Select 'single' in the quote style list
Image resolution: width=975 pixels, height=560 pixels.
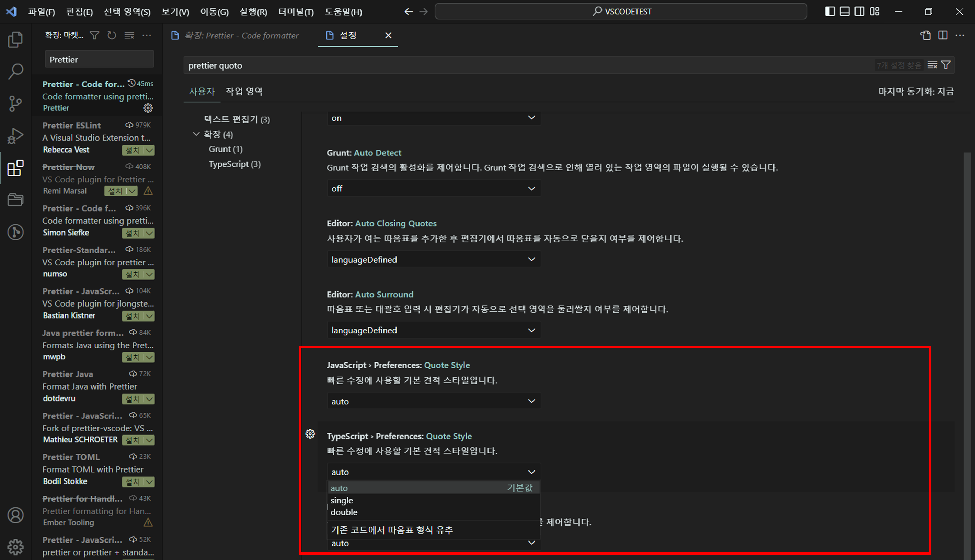pos(342,500)
